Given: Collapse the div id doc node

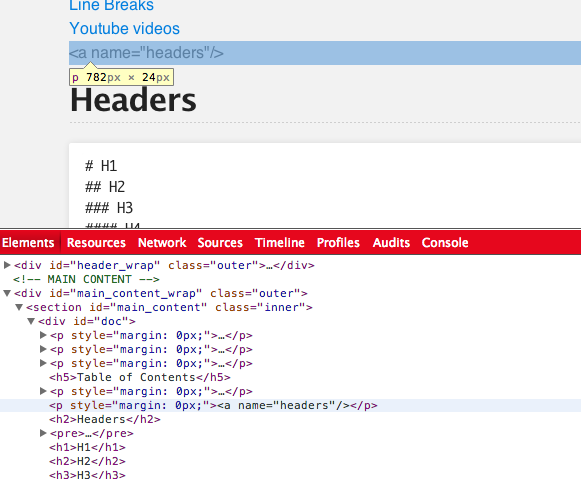Looking at the screenshot, I should tap(31, 322).
